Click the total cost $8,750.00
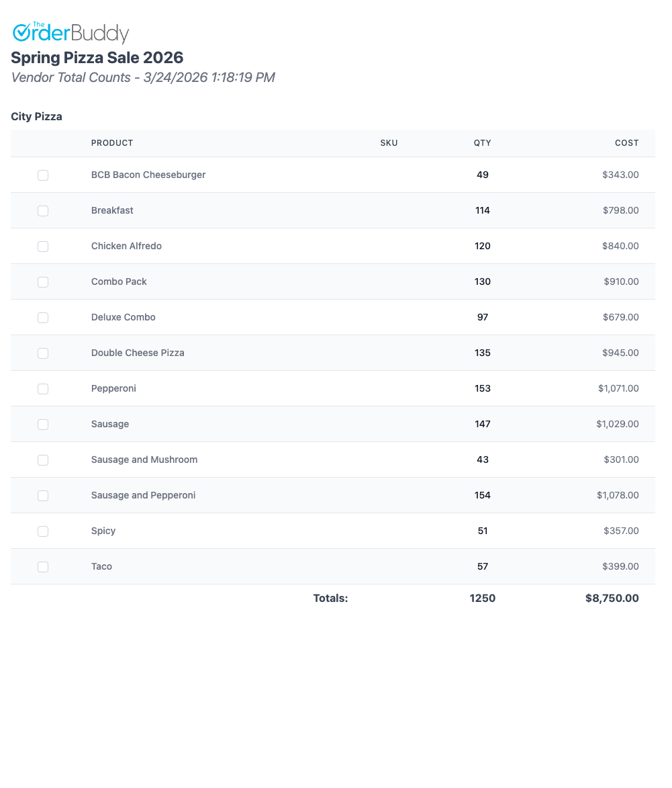The image size is (672, 788). tap(612, 598)
